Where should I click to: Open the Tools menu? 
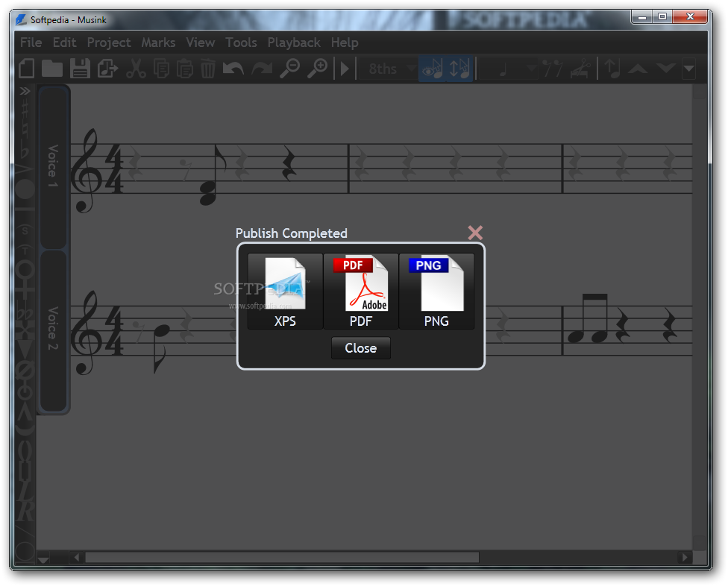click(242, 42)
